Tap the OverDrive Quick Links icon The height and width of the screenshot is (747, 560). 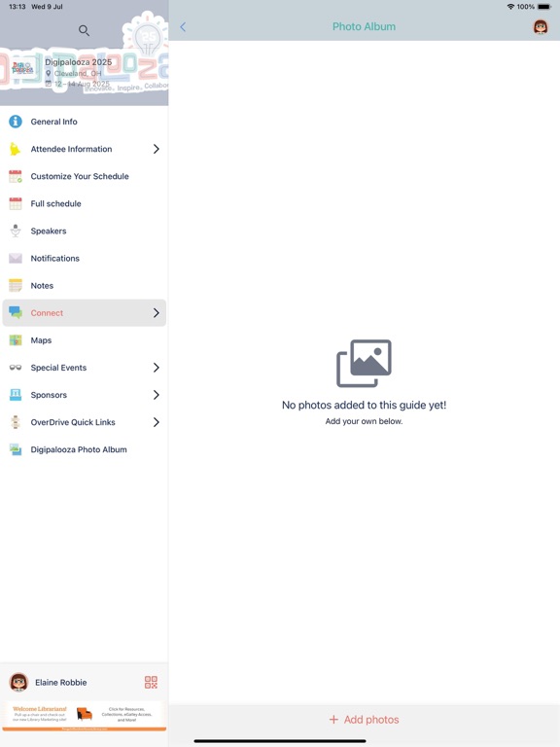[16, 422]
